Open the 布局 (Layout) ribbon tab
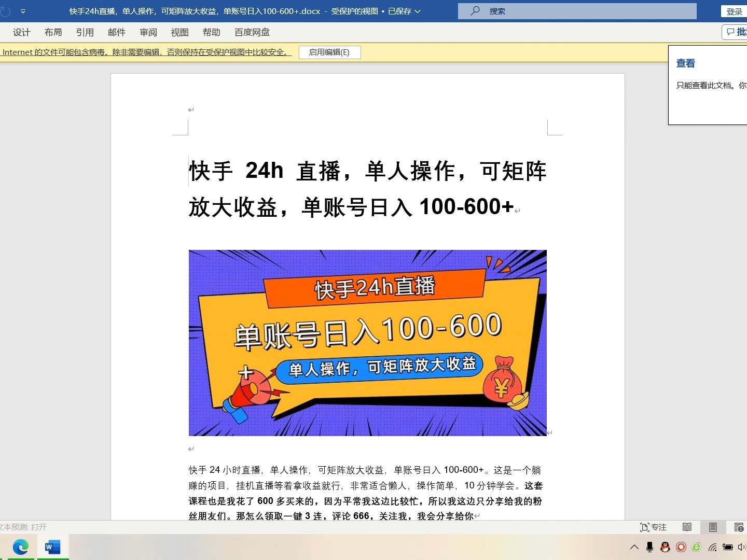 point(53,32)
